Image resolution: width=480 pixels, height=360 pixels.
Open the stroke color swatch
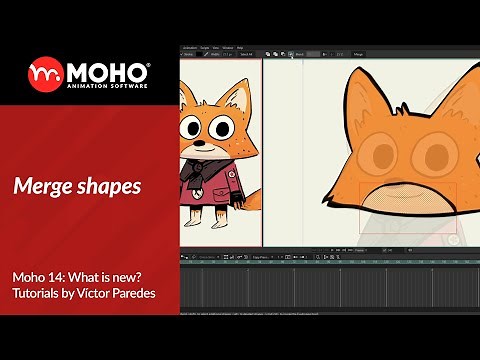tap(199, 54)
